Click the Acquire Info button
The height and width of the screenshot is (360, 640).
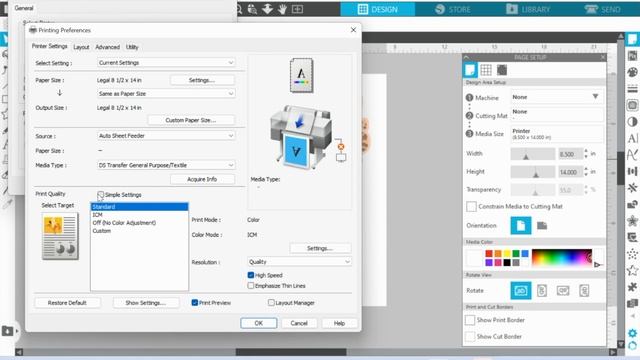(202, 179)
